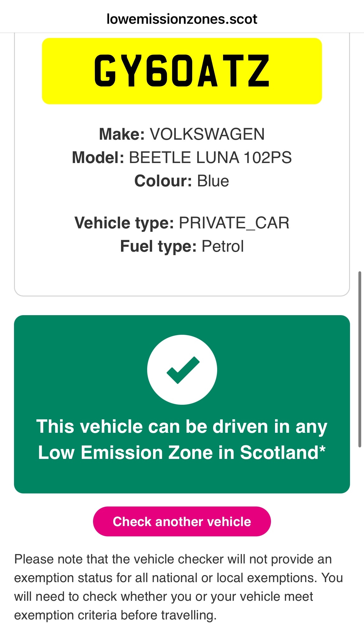The width and height of the screenshot is (364, 635).
Task: Click 'exemption criteria before travelling' text line
Action: 115,615
